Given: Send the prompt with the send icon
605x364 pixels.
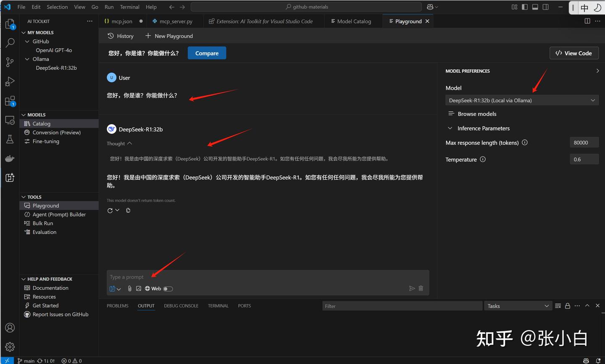Looking at the screenshot, I should pyautogui.click(x=412, y=288).
